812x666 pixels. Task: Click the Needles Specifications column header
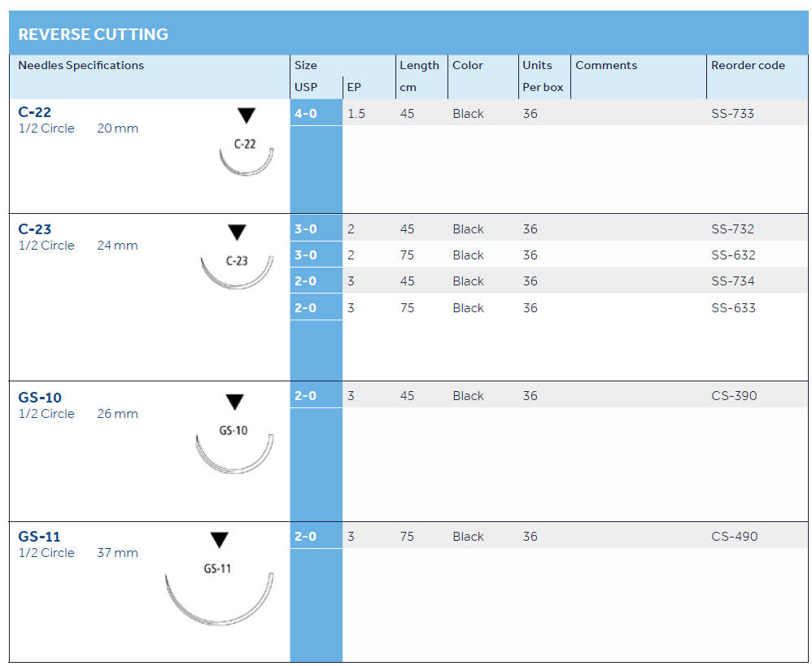(81, 65)
